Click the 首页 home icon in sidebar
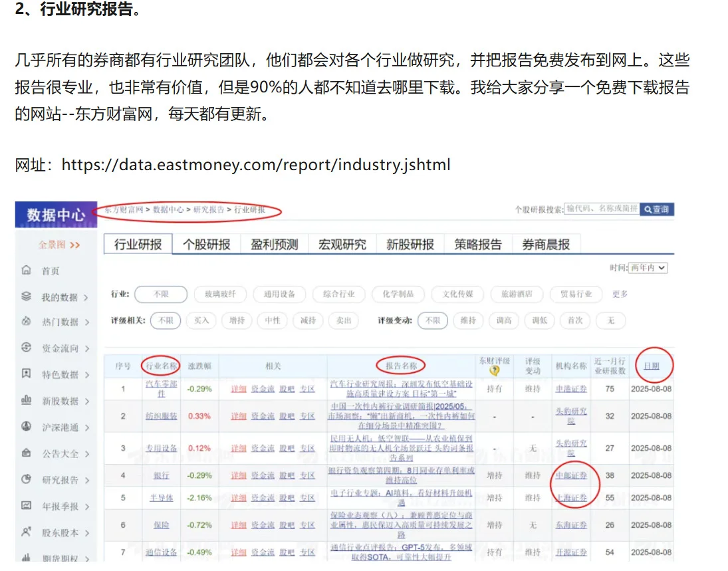This screenshot has height=571, width=728. click(x=27, y=270)
